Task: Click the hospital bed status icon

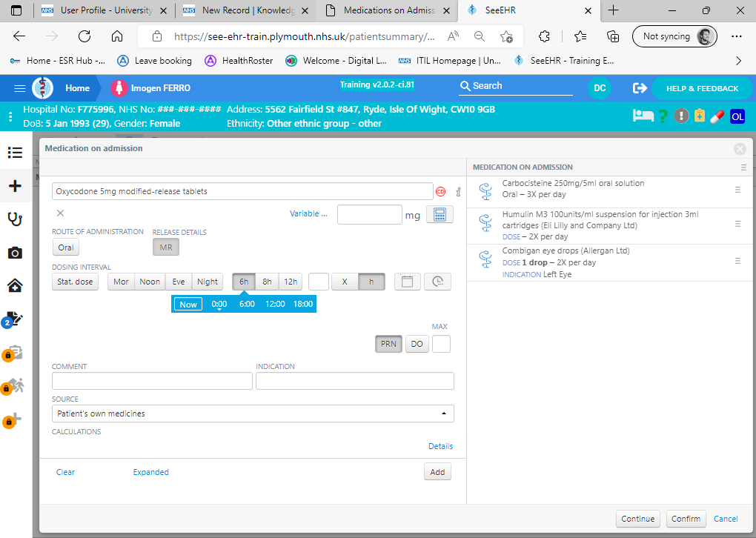Action: coord(643,116)
